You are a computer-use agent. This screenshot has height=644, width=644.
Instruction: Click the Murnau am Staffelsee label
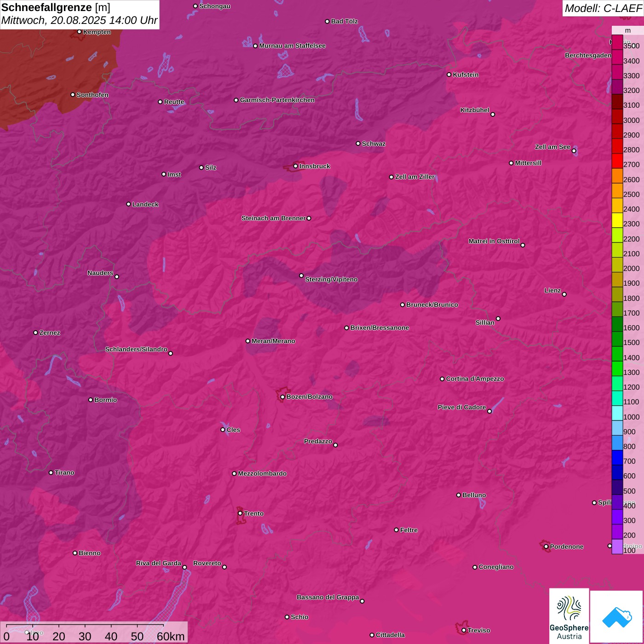293,46
